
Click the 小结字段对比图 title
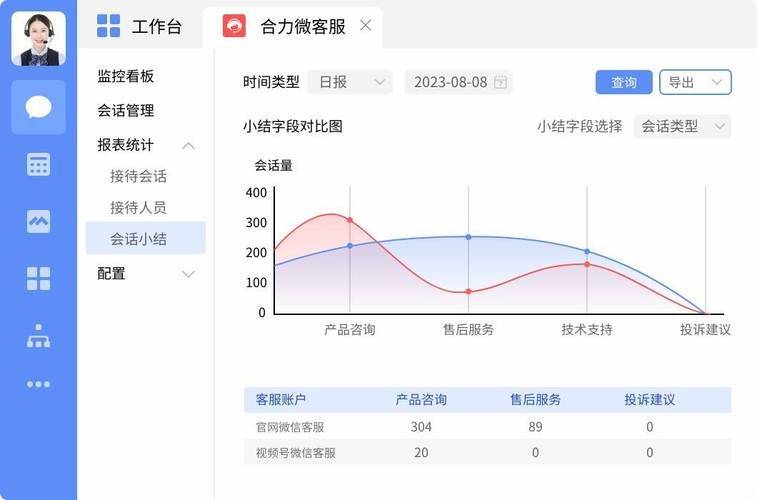tap(293, 127)
